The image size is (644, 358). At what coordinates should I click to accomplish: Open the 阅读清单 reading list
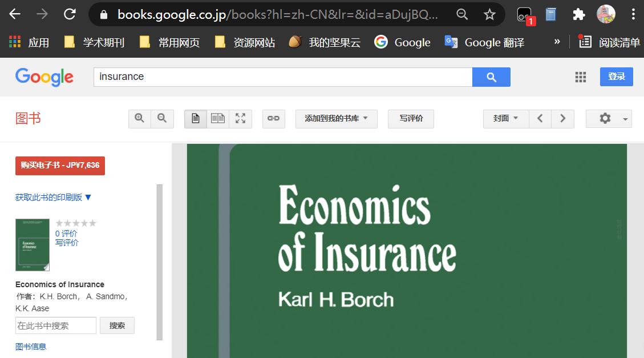609,42
